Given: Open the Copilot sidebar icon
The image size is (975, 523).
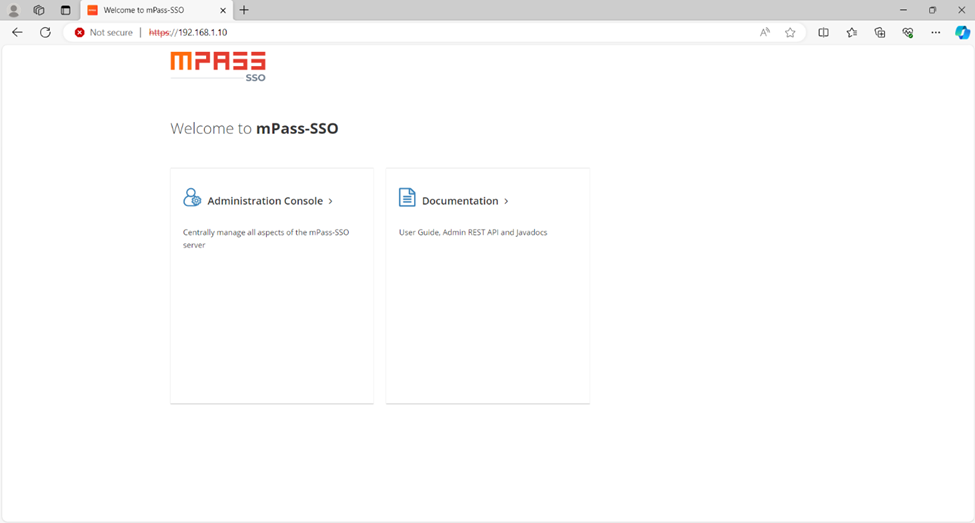Looking at the screenshot, I should point(963,32).
